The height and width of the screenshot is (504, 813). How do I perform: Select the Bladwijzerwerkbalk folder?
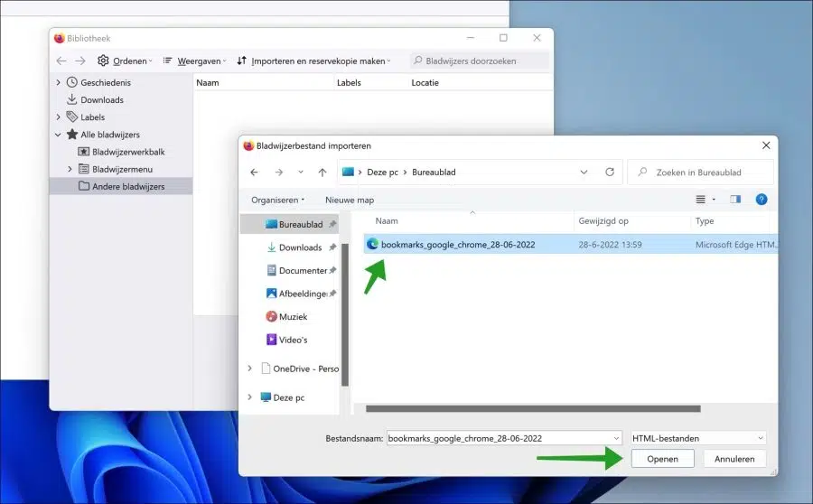point(128,152)
